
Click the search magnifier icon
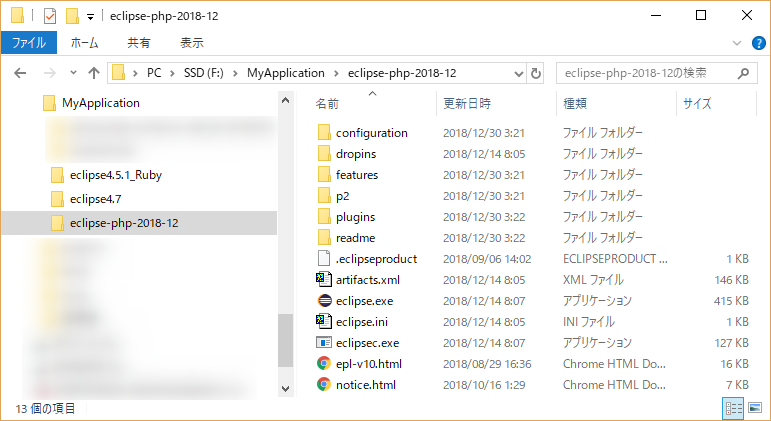click(743, 73)
